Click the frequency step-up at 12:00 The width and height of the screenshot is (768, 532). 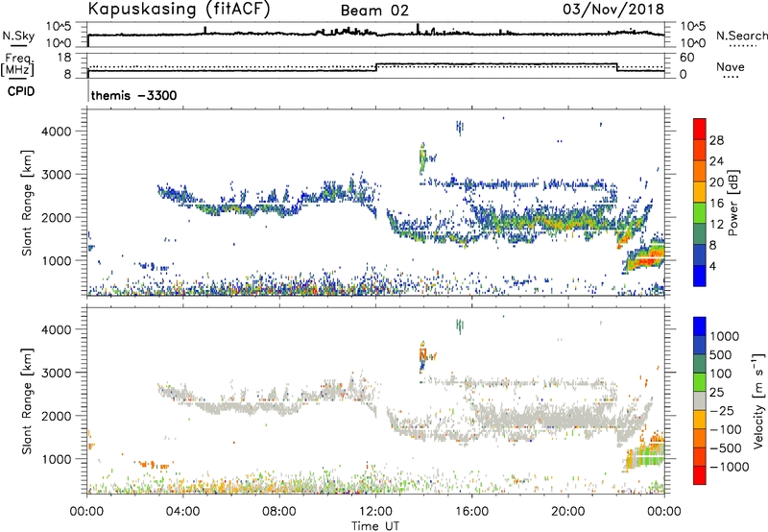[376, 67]
